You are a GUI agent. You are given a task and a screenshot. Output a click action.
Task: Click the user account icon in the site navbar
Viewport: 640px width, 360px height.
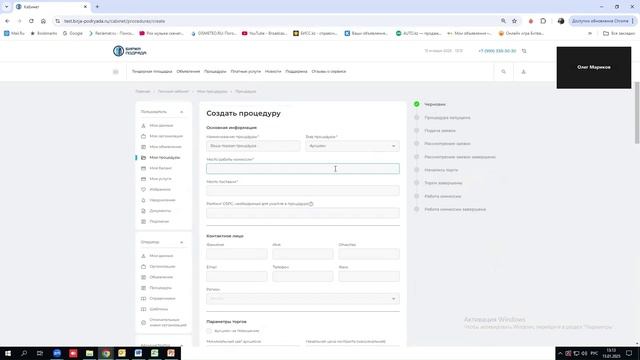(x=523, y=72)
